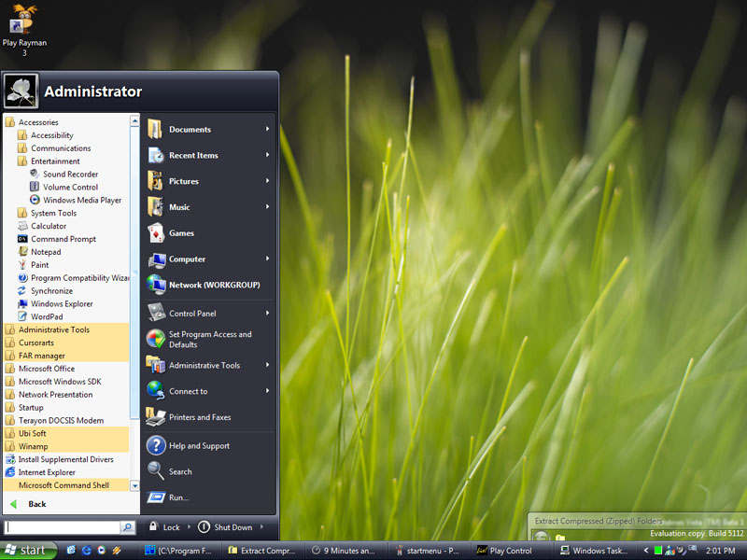Open the arrow next to Lock
Image resolution: width=747 pixels, height=560 pixels.
(189, 526)
